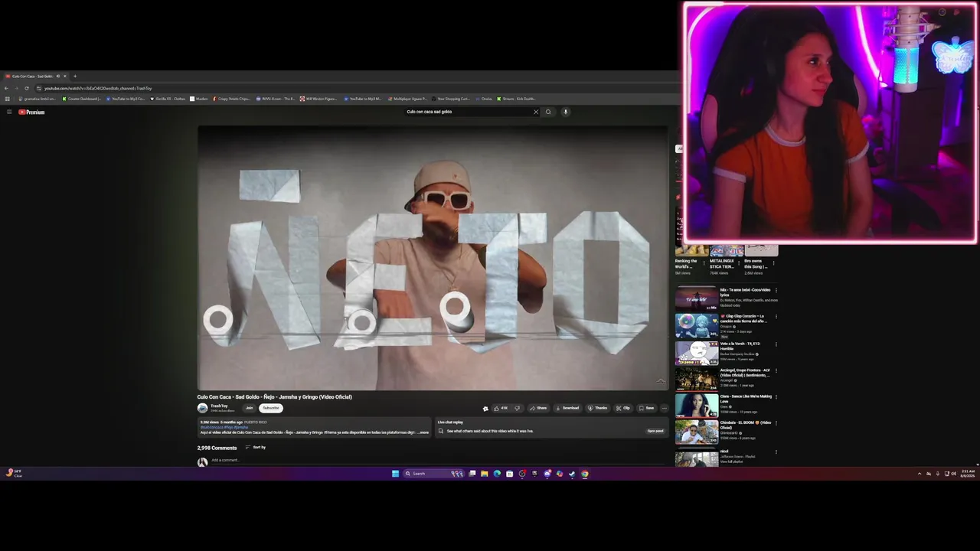Download the video with Download button

pos(568,408)
